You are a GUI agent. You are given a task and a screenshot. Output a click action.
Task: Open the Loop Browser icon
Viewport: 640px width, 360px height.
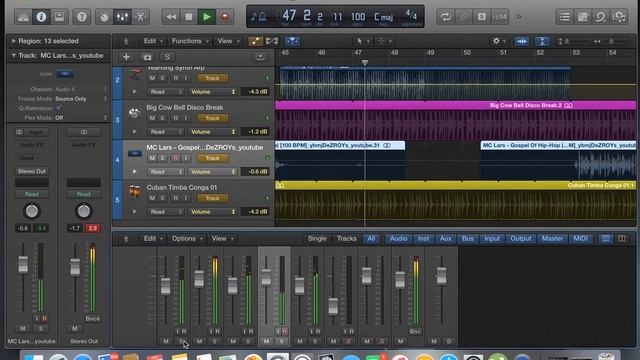[601, 17]
